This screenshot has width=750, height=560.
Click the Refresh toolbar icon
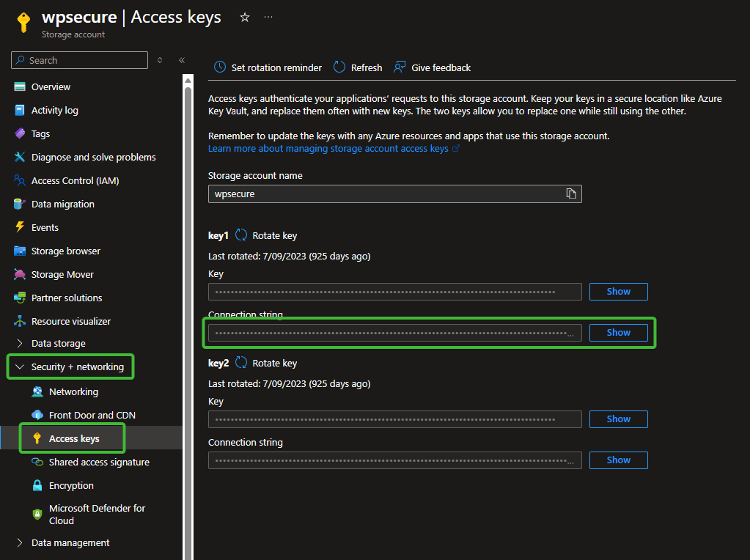pyautogui.click(x=339, y=67)
